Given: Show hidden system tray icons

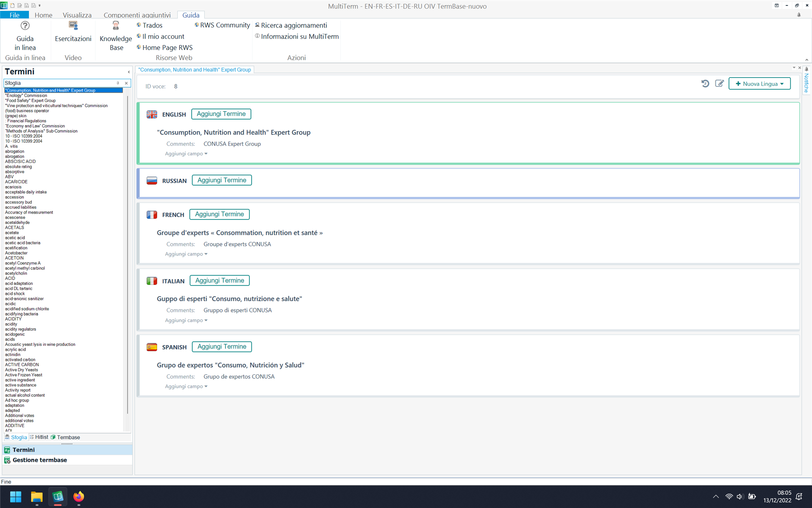Looking at the screenshot, I should pyautogui.click(x=716, y=497).
